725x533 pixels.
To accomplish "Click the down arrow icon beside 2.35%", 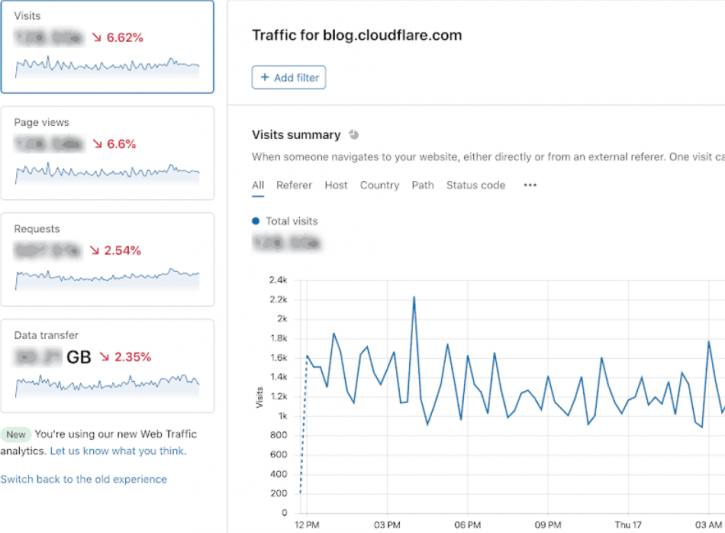I will tap(104, 356).
